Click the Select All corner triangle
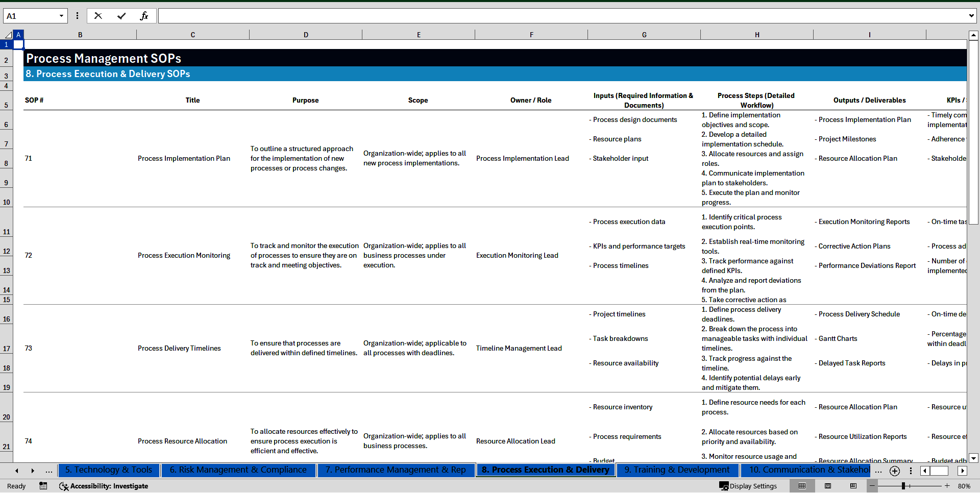 click(x=8, y=35)
